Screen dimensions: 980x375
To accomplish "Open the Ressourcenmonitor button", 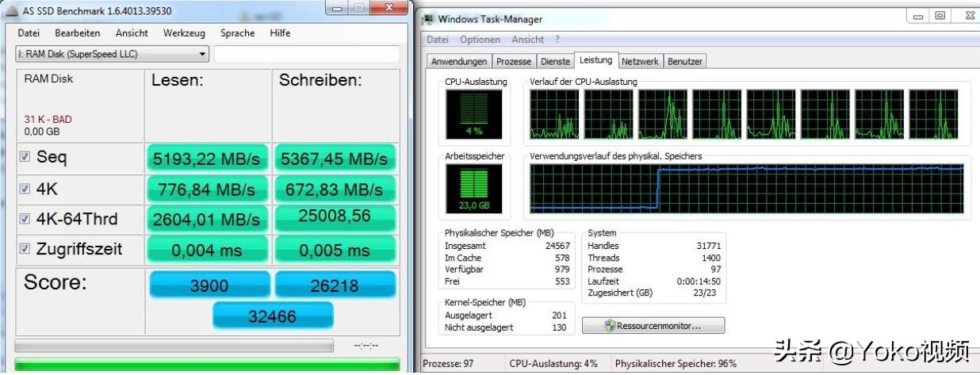I will click(x=653, y=326).
